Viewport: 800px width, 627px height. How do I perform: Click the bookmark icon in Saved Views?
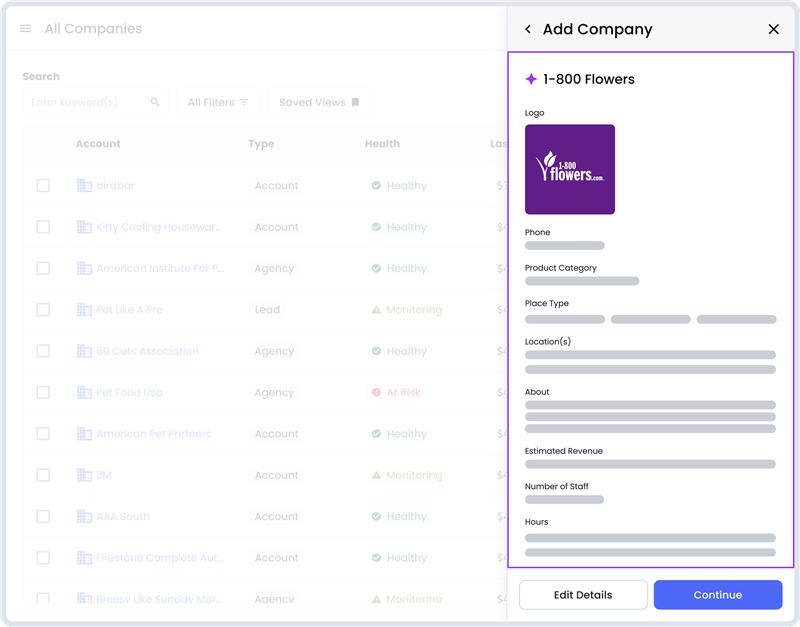tap(355, 102)
